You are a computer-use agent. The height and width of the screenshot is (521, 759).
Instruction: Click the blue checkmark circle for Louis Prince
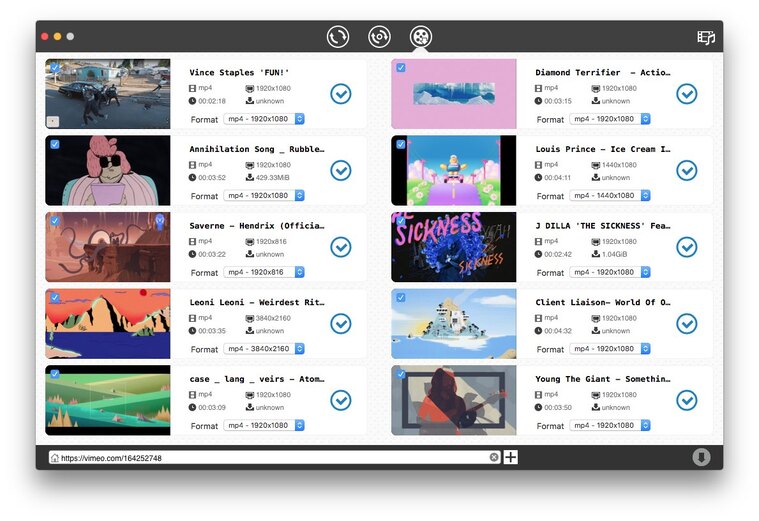pyautogui.click(x=687, y=170)
